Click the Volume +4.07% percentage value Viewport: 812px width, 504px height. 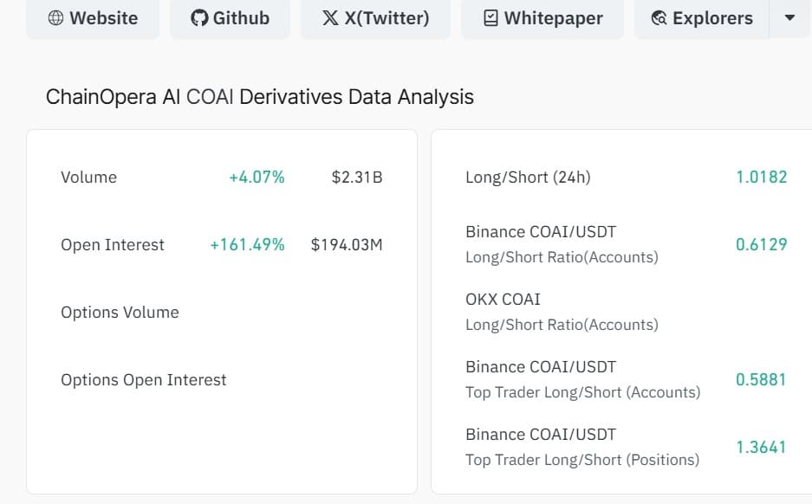tap(258, 177)
